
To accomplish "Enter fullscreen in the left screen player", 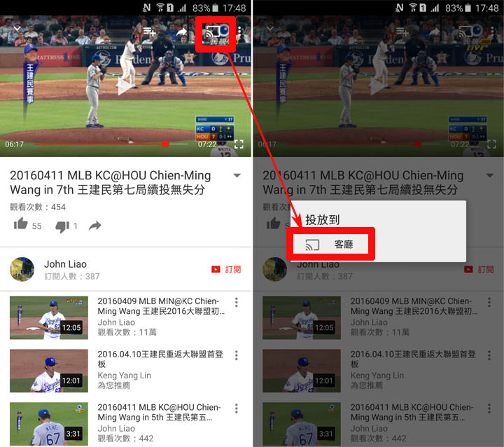I will click(x=239, y=144).
